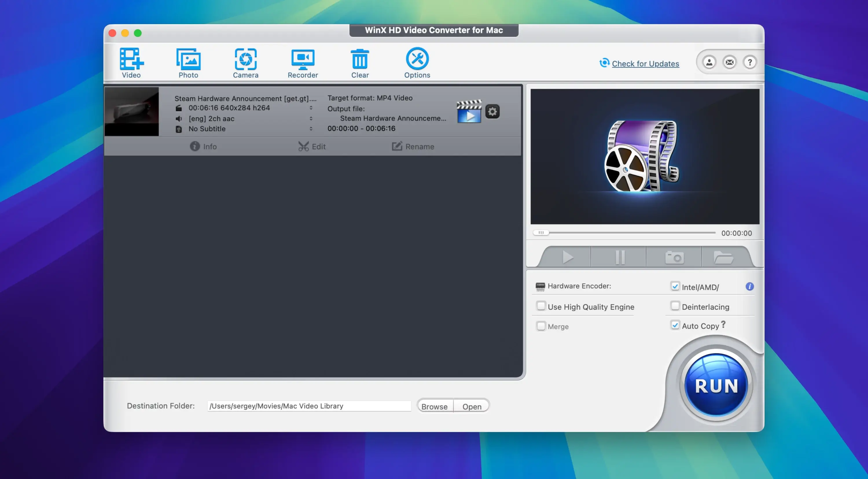Click the question mark next to Auto Copy

(x=723, y=325)
